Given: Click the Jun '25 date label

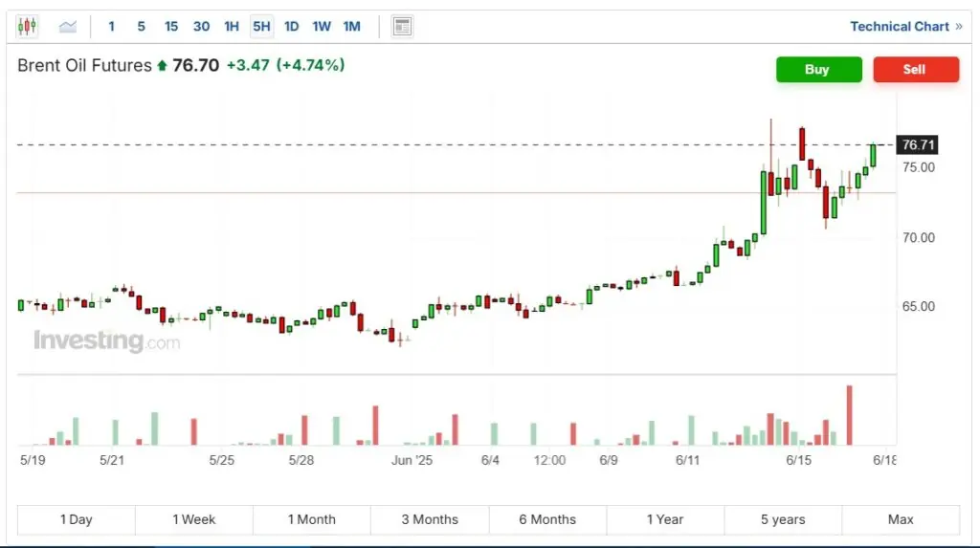Looking at the screenshot, I should point(412,461).
